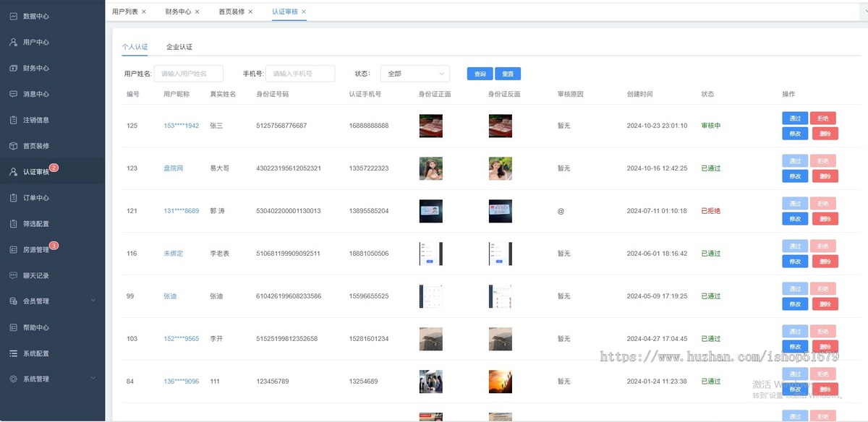The width and height of the screenshot is (868, 422).
Task: Click the 房源管理 icon
Action: click(13, 250)
